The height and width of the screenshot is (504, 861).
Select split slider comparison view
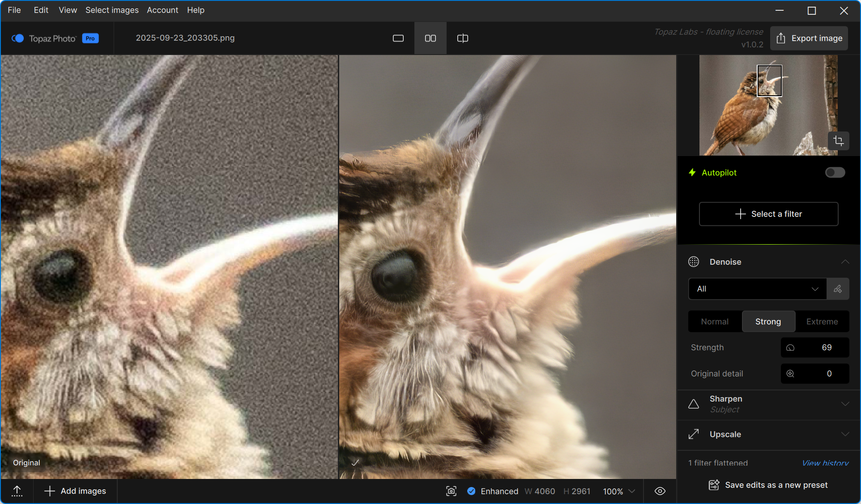(462, 38)
